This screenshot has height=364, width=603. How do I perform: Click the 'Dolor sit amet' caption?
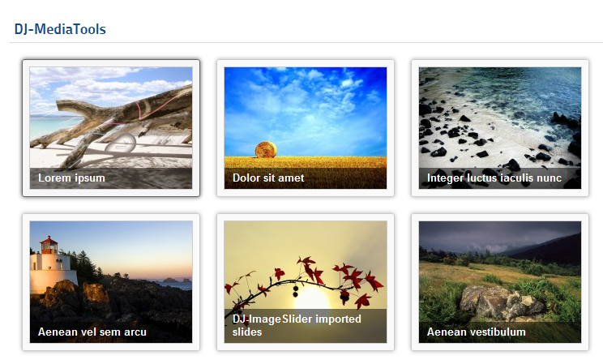[268, 178]
